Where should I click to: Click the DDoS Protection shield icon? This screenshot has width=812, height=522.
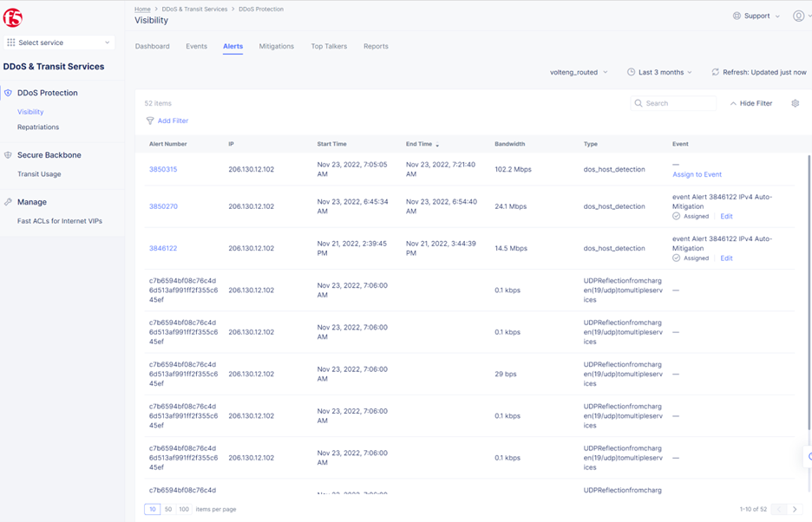9,93
